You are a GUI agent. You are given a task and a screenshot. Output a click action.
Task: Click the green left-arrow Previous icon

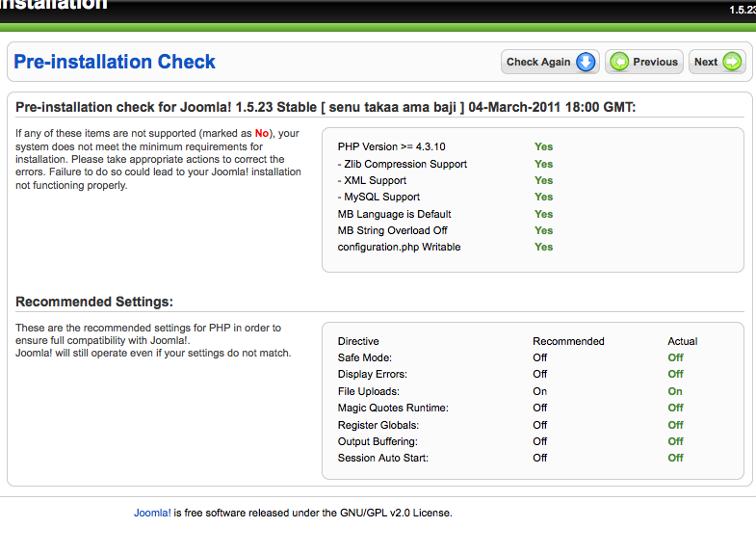619,62
